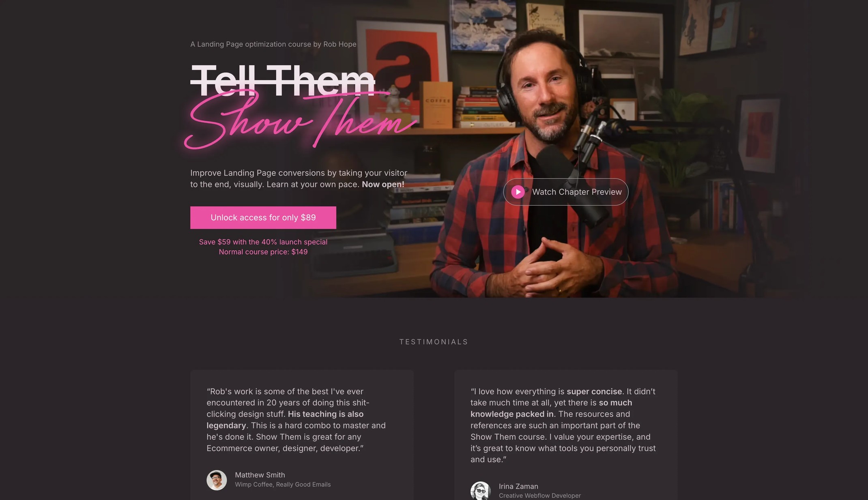This screenshot has height=500, width=868.
Task: Unlock access for only $89
Action: [263, 218]
